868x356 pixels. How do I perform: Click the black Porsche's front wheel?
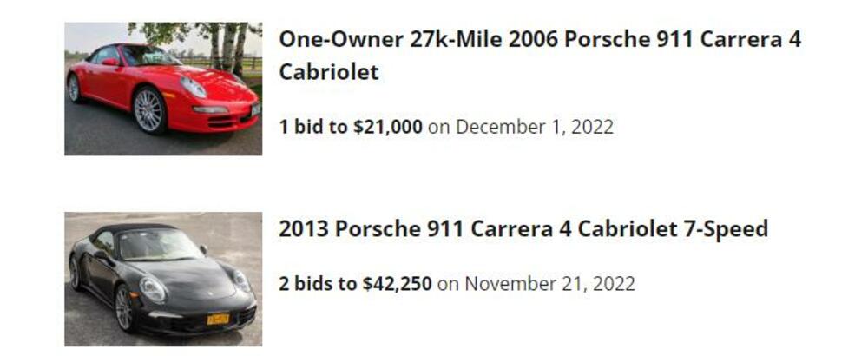(x=124, y=308)
